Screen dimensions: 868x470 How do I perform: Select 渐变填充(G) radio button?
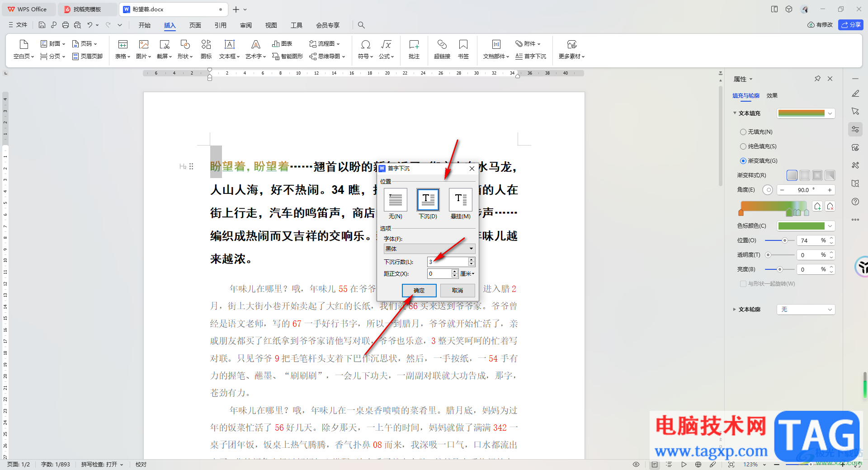pos(743,161)
